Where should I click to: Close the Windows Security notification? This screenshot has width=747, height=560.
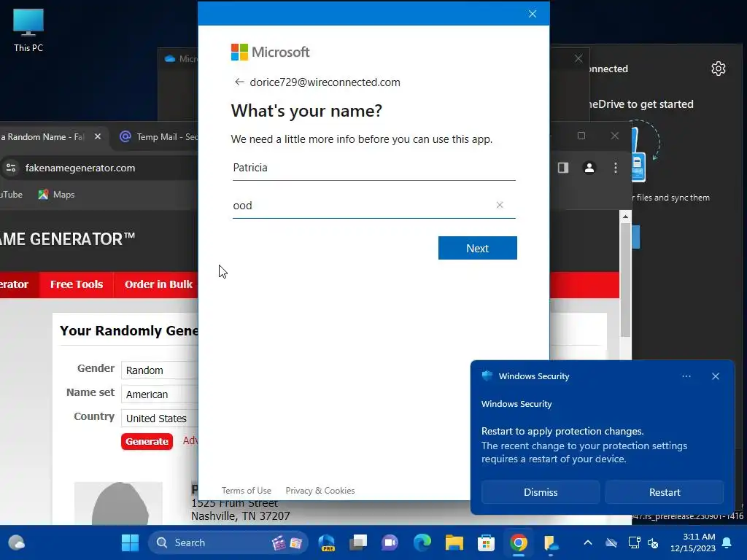[716, 376]
